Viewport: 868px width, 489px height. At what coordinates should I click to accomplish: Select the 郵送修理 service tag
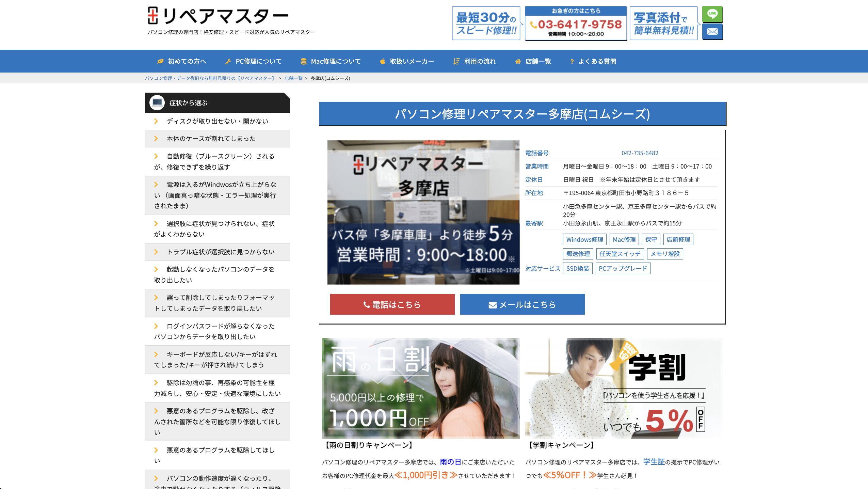pos(578,254)
